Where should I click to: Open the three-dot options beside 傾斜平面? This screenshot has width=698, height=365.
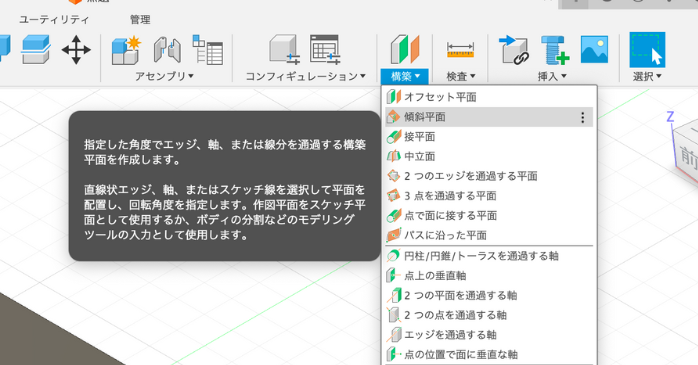pyautogui.click(x=582, y=117)
